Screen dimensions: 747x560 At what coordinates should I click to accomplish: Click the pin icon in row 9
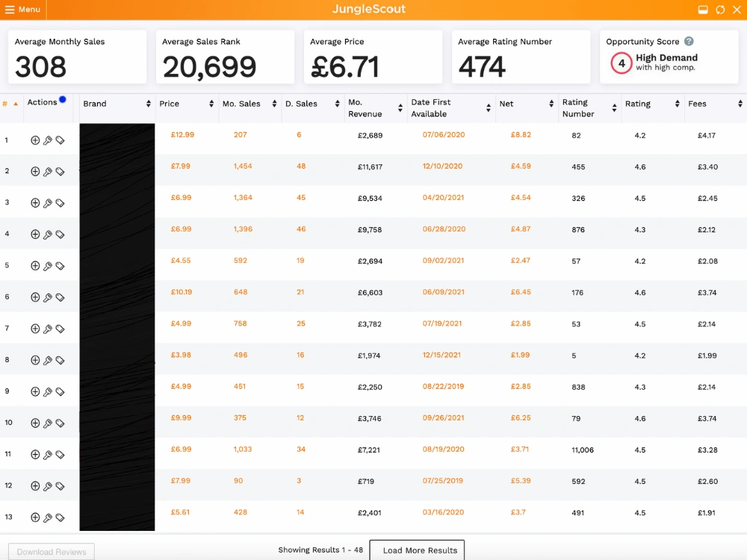coord(48,391)
